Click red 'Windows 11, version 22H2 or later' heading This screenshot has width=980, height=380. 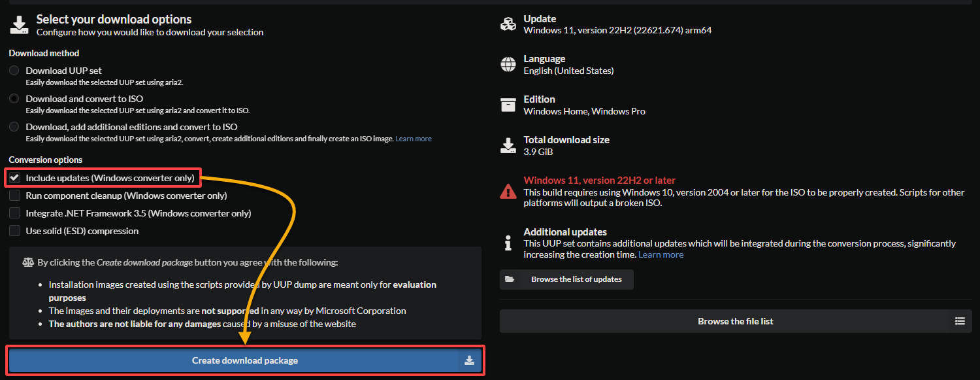pos(600,181)
